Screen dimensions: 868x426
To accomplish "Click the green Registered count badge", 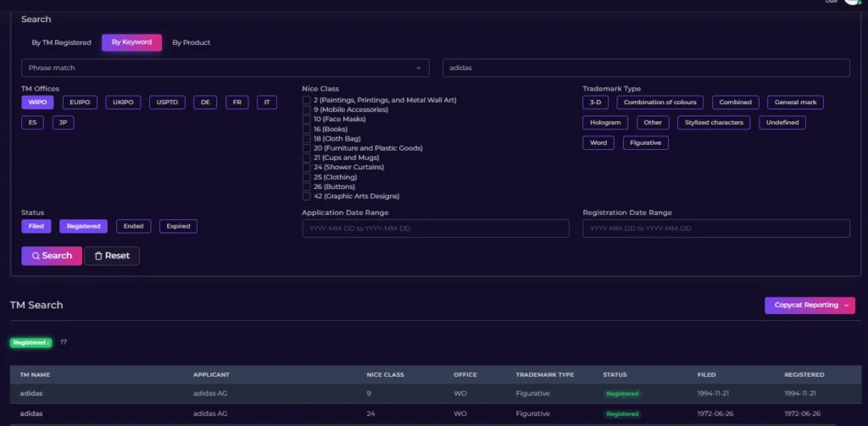I will click(x=31, y=342).
